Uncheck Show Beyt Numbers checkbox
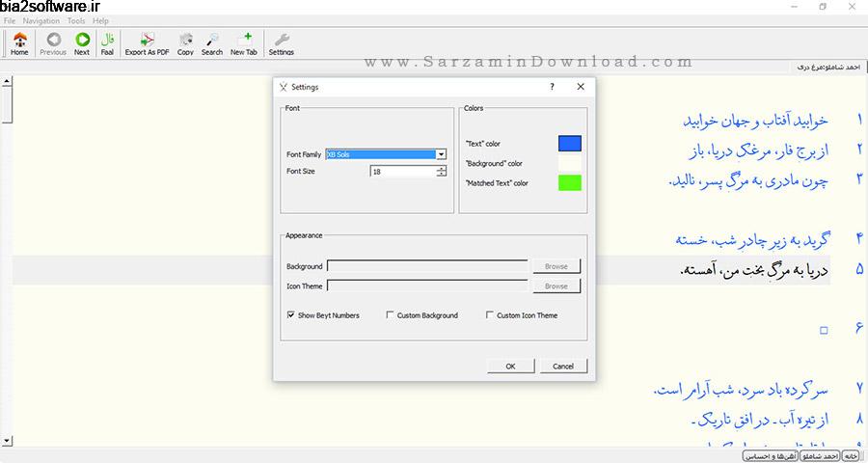This screenshot has width=868, height=463. pos(291,315)
